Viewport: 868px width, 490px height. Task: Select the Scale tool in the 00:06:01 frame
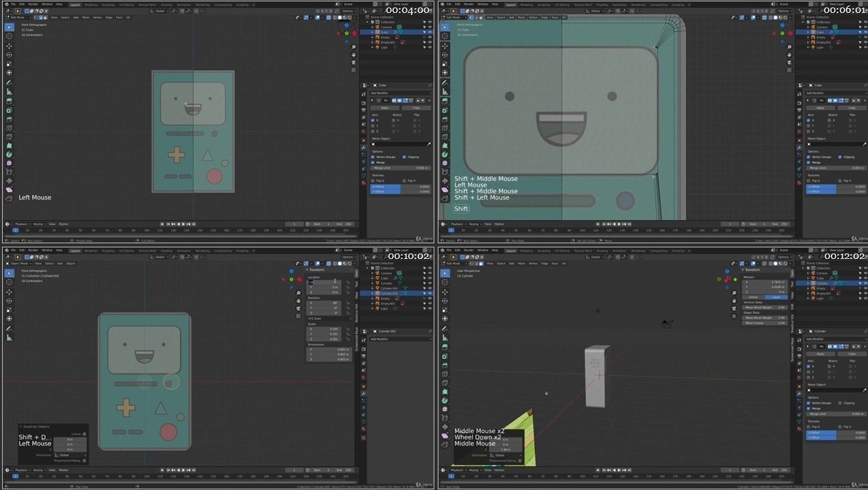[x=444, y=64]
